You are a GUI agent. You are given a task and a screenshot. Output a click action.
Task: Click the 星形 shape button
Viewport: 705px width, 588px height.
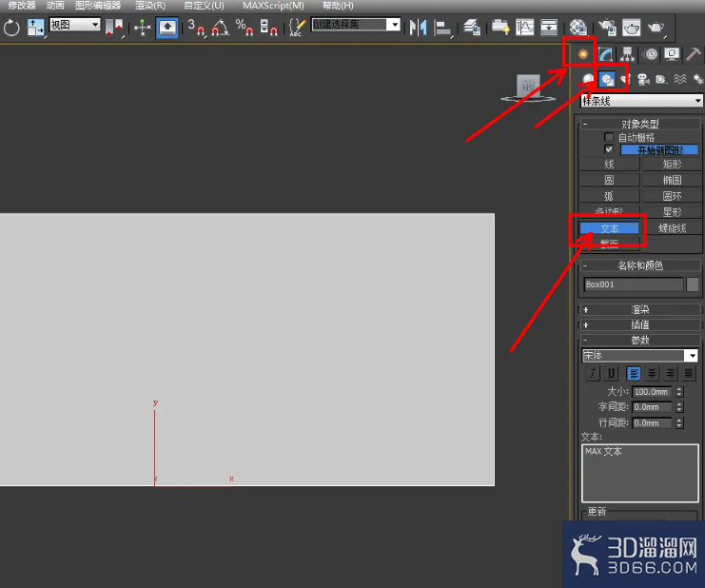(672, 212)
